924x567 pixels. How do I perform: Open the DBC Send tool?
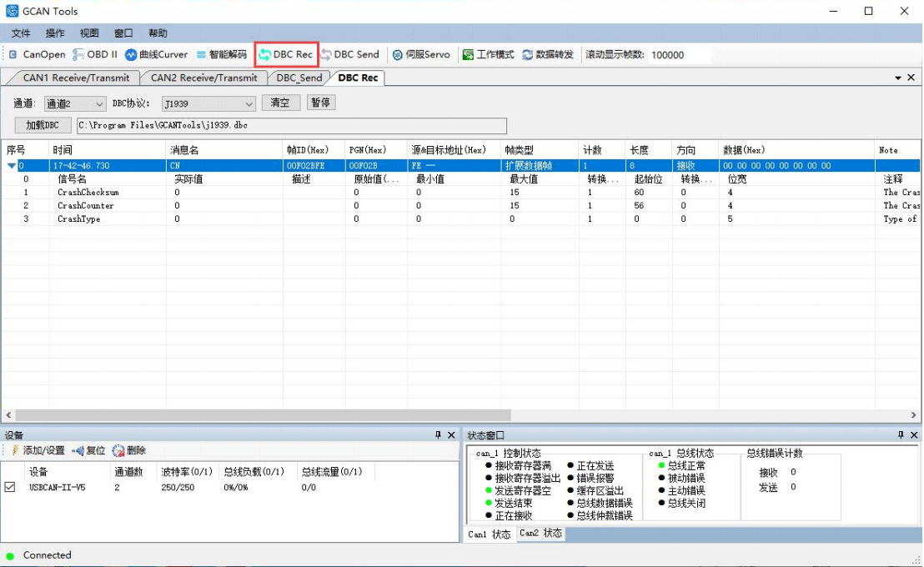coord(349,55)
